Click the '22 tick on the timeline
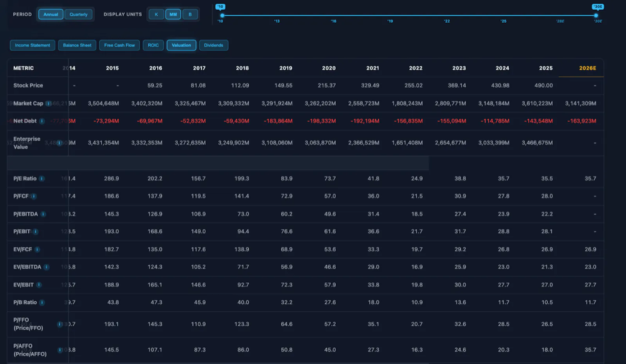626x364 pixels. 447,21
